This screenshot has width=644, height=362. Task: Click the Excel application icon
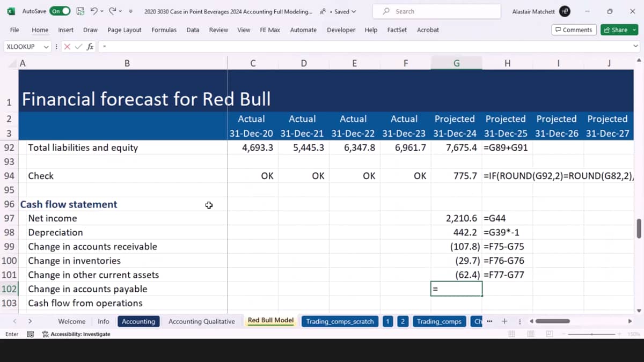click(x=11, y=11)
